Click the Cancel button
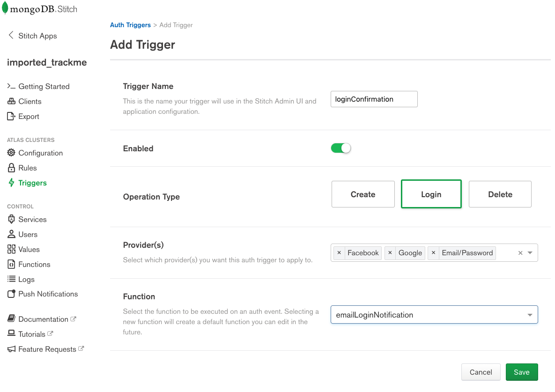This screenshot has width=555, height=392. [481, 372]
